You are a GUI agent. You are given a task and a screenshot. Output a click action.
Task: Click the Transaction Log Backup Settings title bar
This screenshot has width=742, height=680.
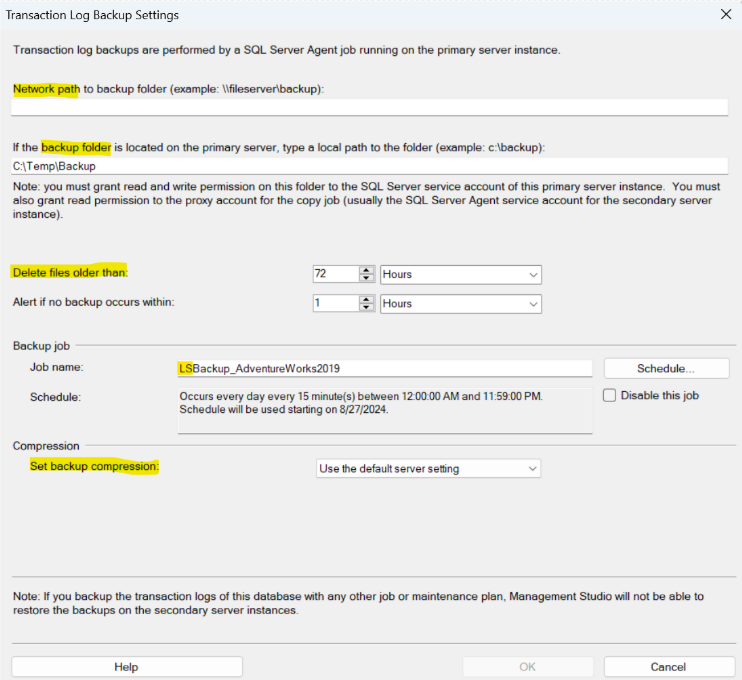point(300,15)
